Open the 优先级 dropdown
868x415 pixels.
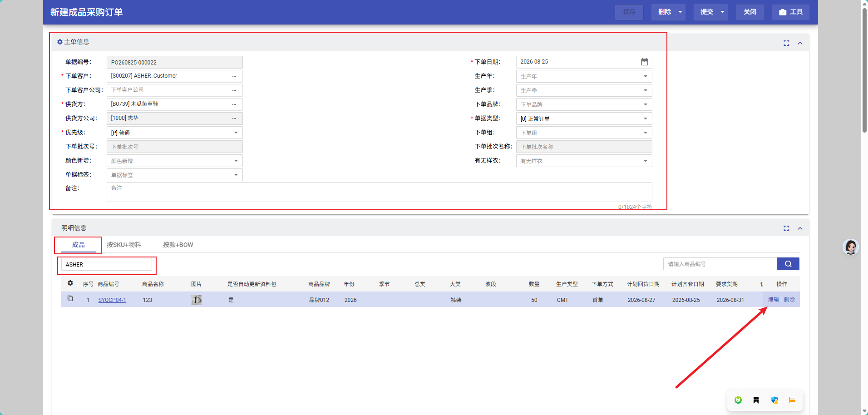pos(175,133)
